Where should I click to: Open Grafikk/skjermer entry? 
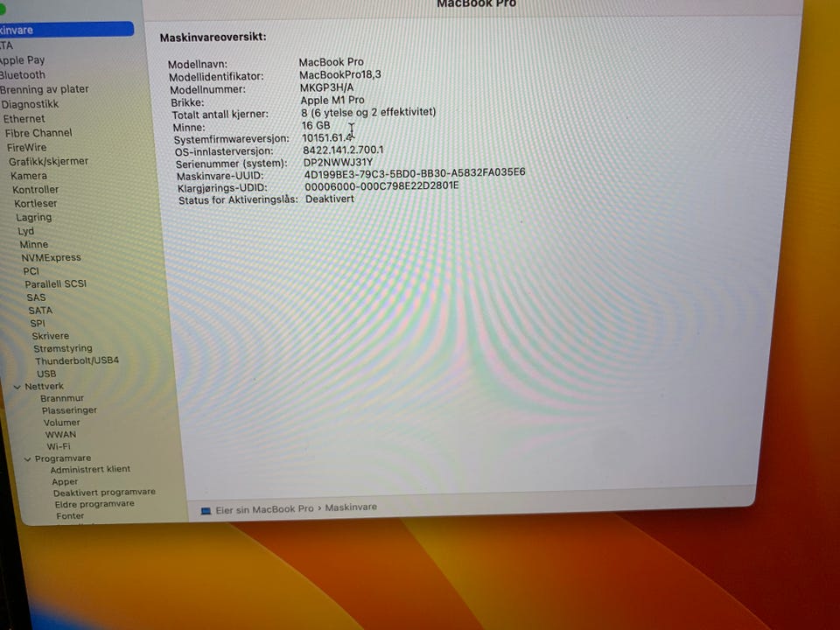pos(48,161)
